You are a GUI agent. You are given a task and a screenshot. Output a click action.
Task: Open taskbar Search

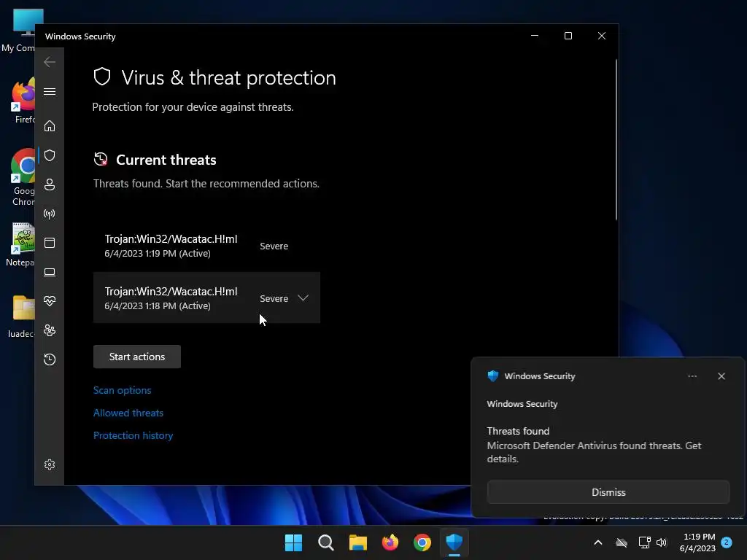point(326,542)
